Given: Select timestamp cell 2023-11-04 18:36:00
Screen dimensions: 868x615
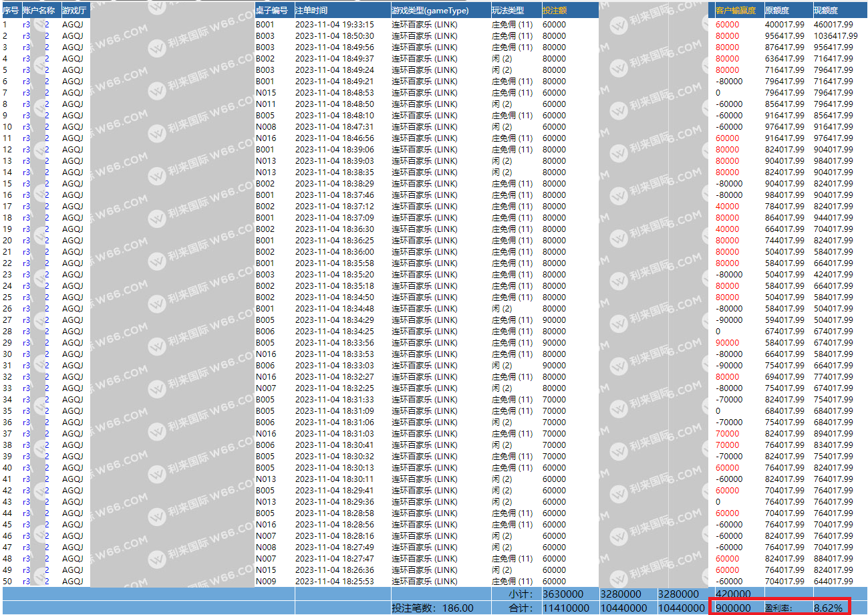Looking at the screenshot, I should click(x=335, y=252).
